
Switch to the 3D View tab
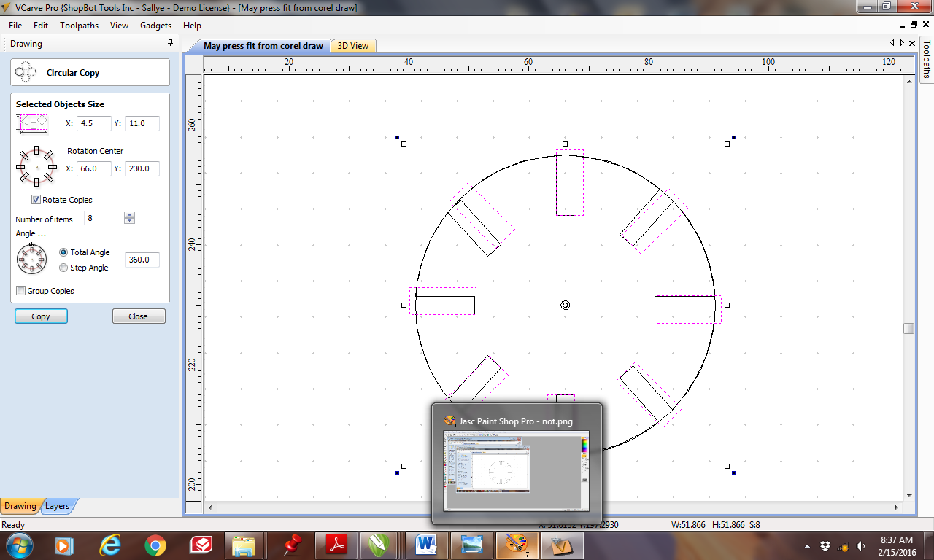(x=353, y=45)
